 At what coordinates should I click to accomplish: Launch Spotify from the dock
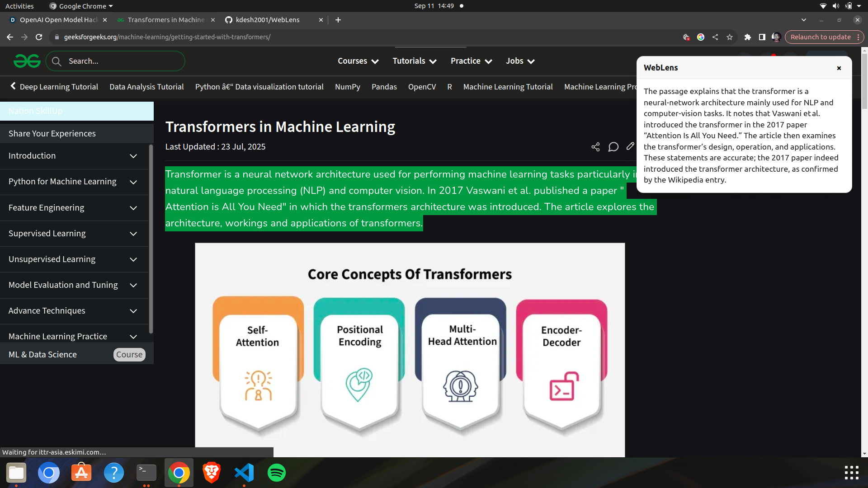point(276,473)
